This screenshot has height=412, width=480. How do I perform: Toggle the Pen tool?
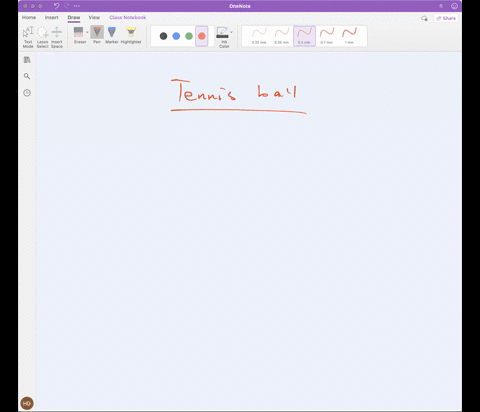(x=97, y=35)
